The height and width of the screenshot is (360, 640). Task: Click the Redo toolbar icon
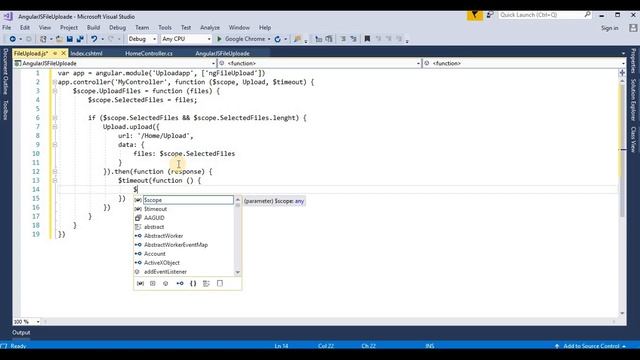click(111, 39)
